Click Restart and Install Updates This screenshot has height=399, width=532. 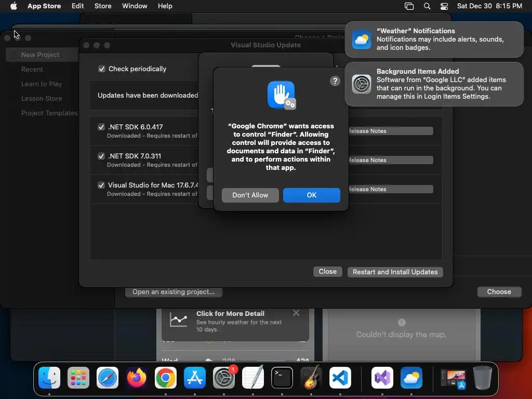pos(395,272)
